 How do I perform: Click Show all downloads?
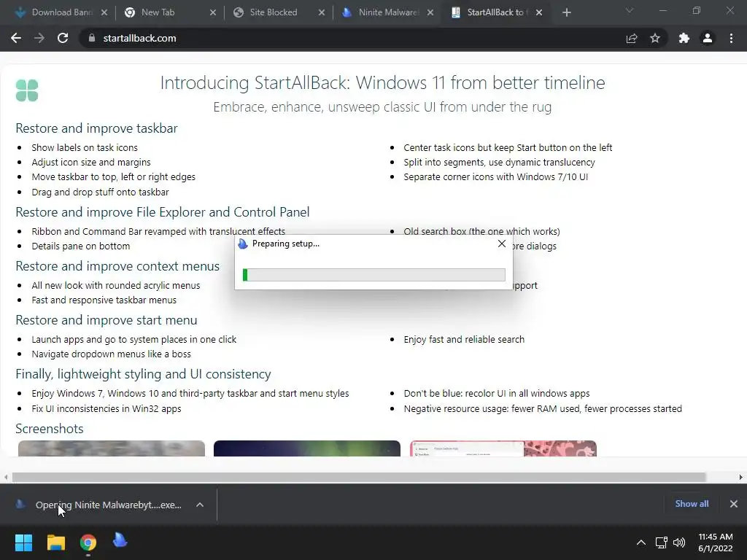[692, 504]
